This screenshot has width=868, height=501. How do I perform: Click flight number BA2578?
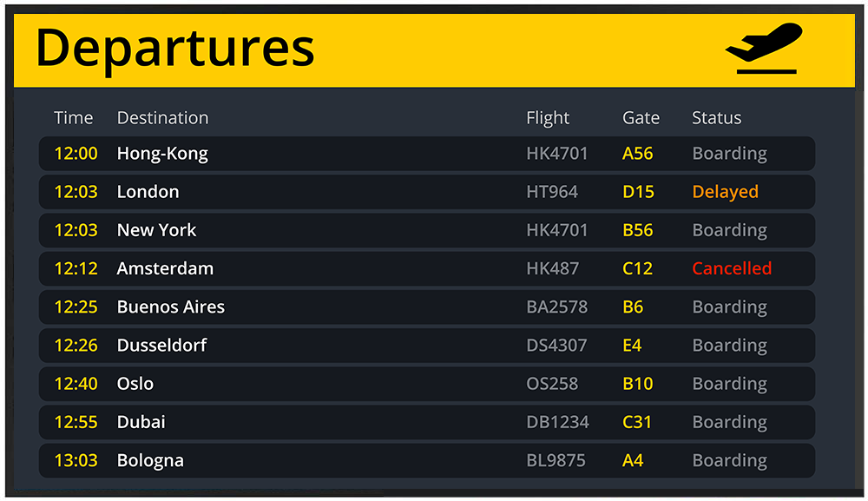coord(556,307)
